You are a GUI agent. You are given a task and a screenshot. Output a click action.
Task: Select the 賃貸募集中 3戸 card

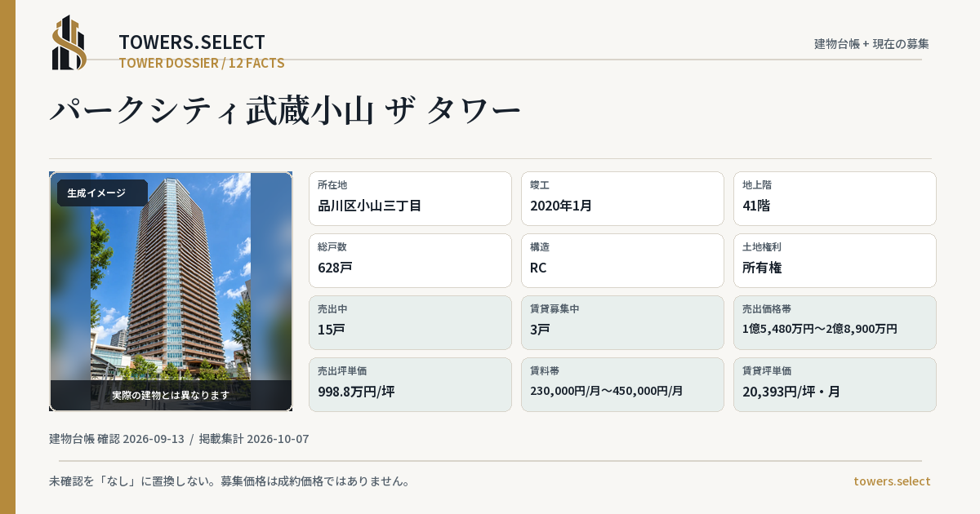click(x=622, y=322)
